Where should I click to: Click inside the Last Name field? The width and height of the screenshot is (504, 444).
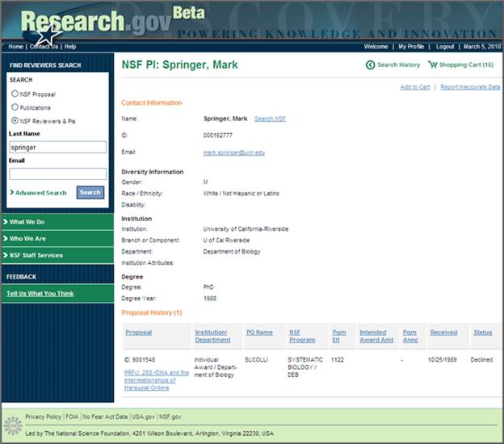pyautogui.click(x=57, y=148)
